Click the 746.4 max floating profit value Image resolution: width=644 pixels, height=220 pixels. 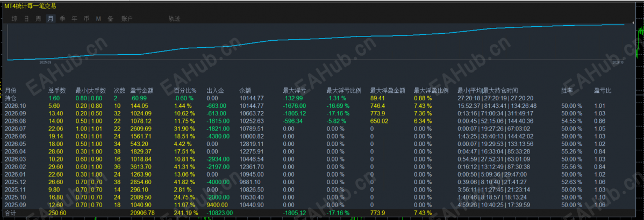tap(377, 106)
